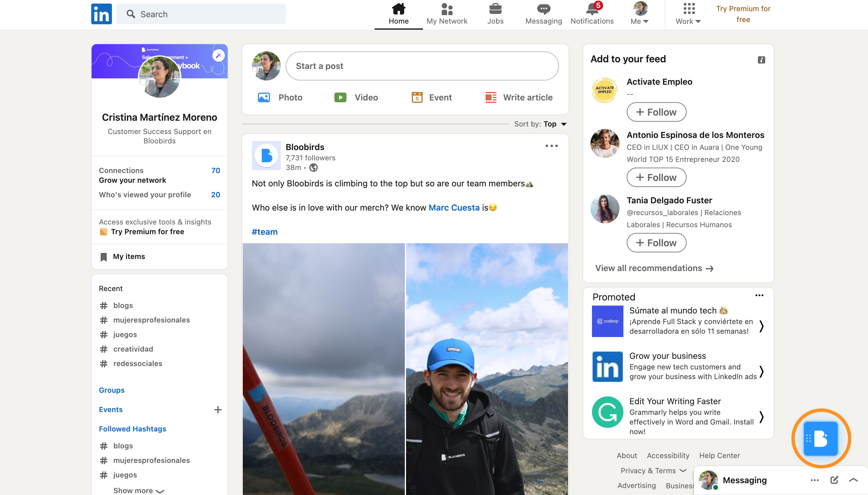Open the Home tab

click(398, 14)
